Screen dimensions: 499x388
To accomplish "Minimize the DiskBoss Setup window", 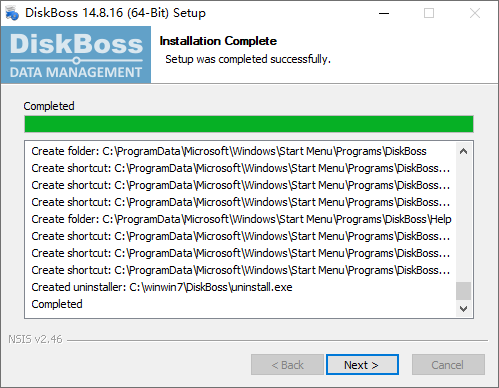I will click(384, 13).
